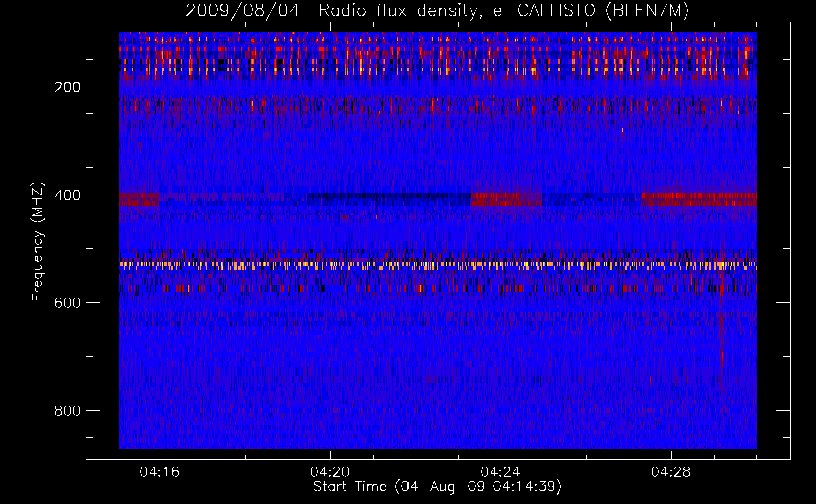The height and width of the screenshot is (504, 816).
Task: Click the plot title 'Radio flux density, e-CALLISTO (BLEN7M)'
Action: click(503, 11)
